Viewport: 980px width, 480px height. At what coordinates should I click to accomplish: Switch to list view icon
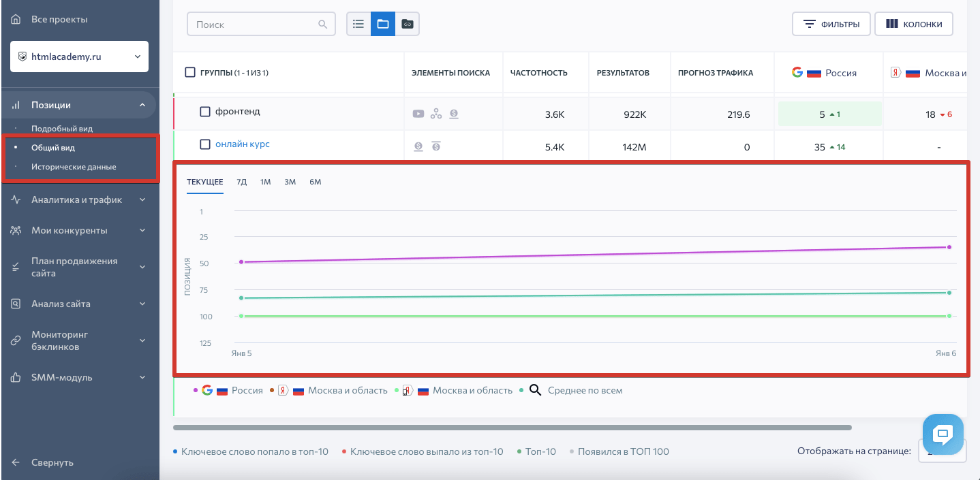pos(358,24)
